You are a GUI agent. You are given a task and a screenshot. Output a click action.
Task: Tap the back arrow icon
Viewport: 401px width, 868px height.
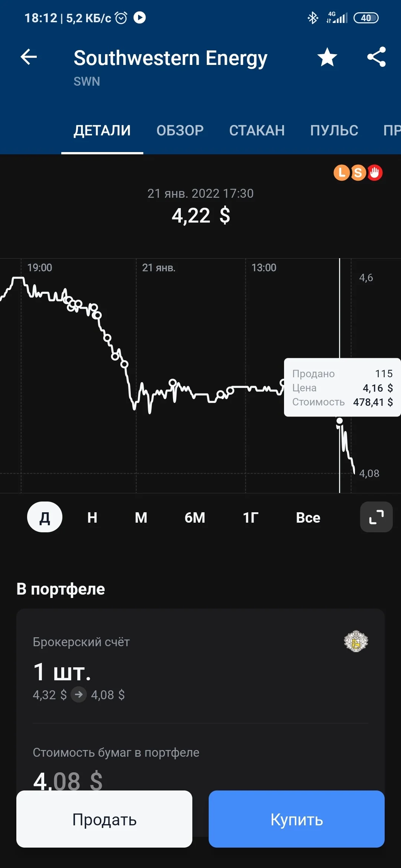(29, 57)
